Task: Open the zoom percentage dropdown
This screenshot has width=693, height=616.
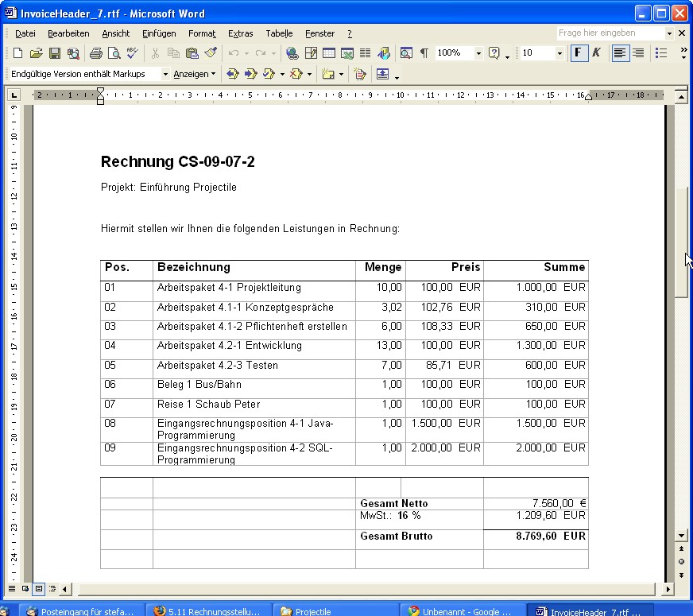Action: pos(478,53)
